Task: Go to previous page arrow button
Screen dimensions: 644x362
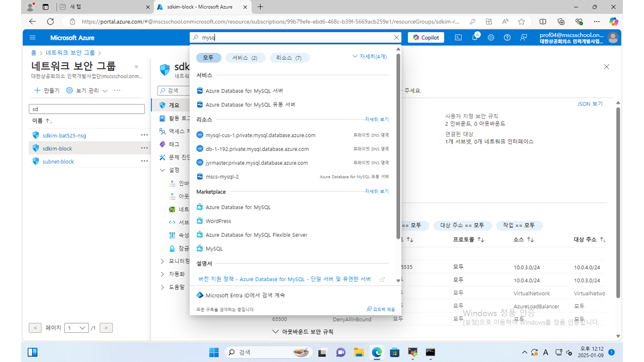Action: (35, 328)
